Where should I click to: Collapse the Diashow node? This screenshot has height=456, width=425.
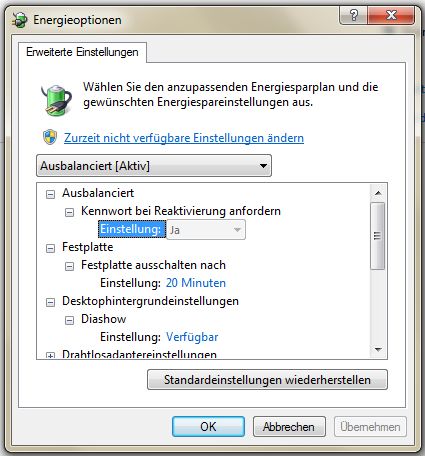pos(69,320)
